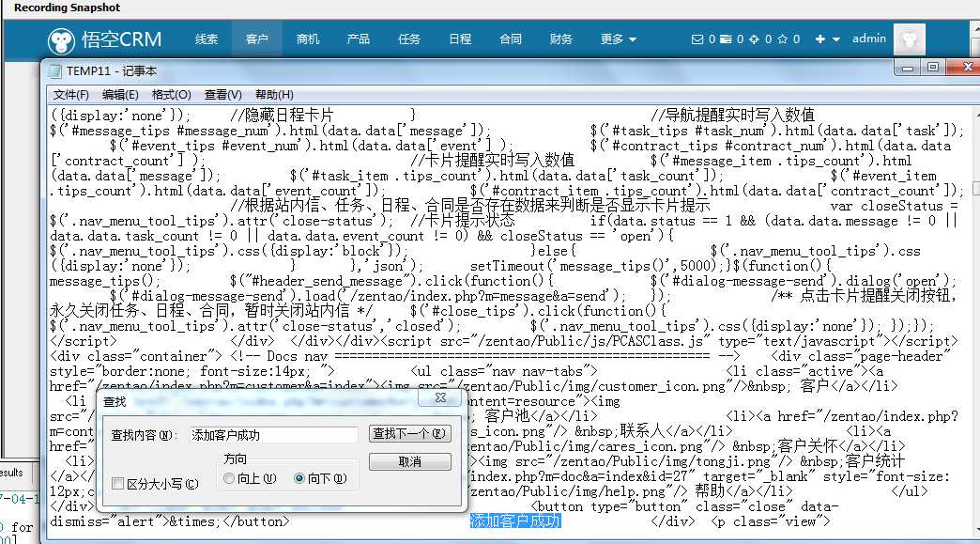Open the 合同 navigation tab

[x=511, y=39]
